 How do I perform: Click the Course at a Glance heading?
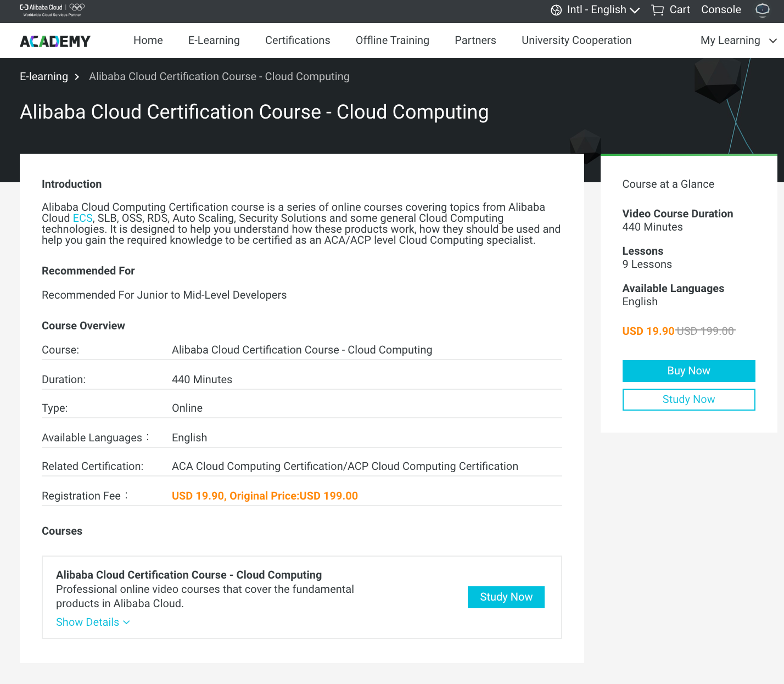pos(668,184)
